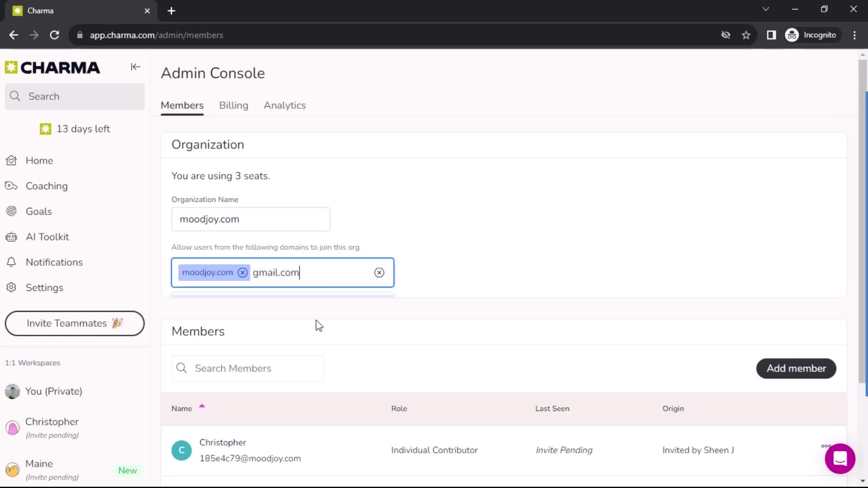Open the chat support bubble
Screen dimensions: 868x488
tap(840, 459)
